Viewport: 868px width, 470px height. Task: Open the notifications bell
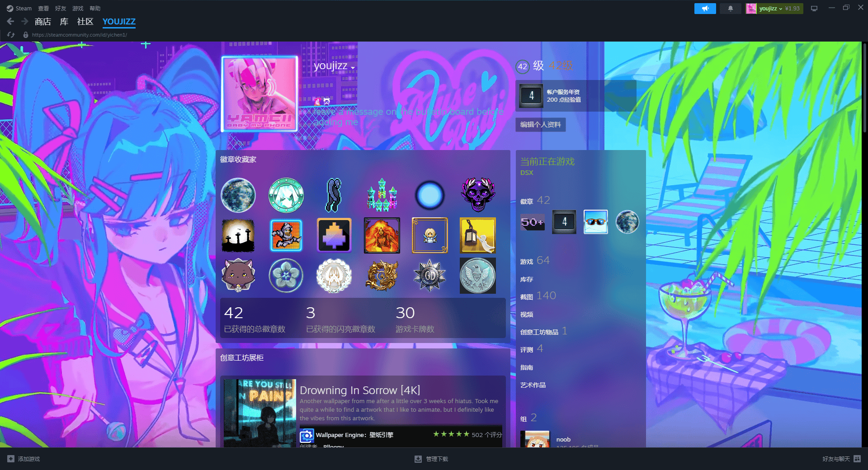(730, 8)
